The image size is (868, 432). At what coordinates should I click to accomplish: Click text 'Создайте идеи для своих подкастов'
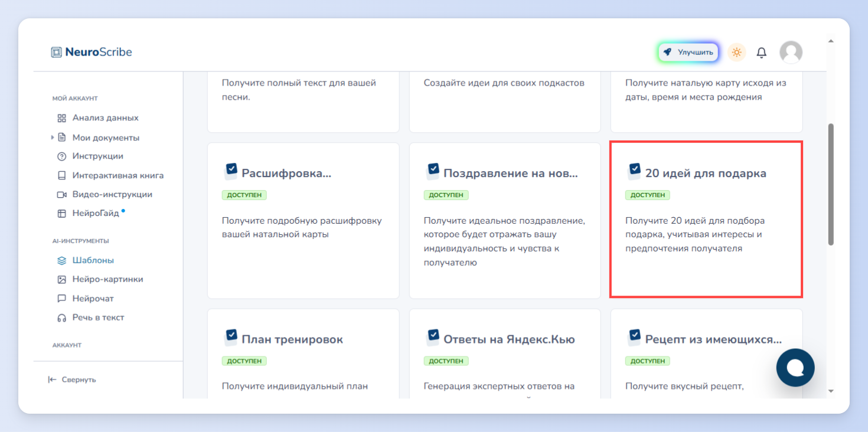pos(504,83)
